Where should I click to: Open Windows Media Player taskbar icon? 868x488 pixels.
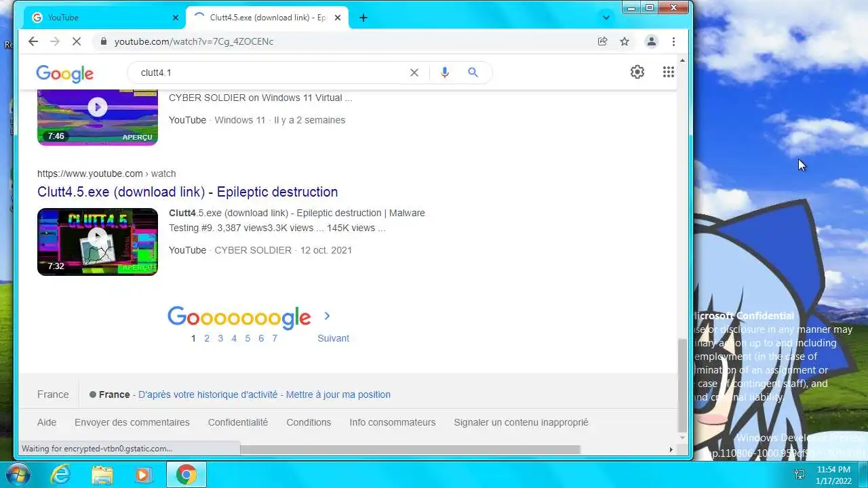(x=143, y=474)
